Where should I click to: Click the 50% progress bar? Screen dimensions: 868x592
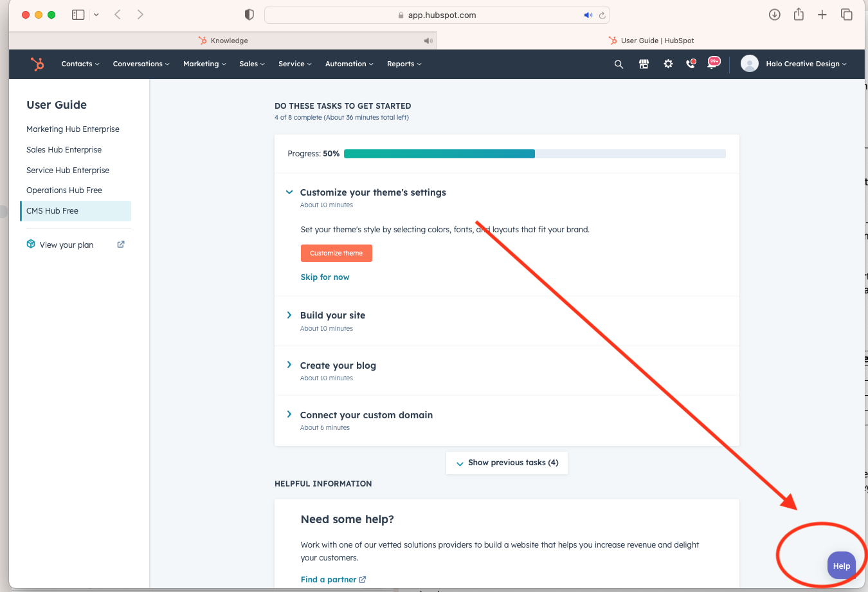click(534, 154)
